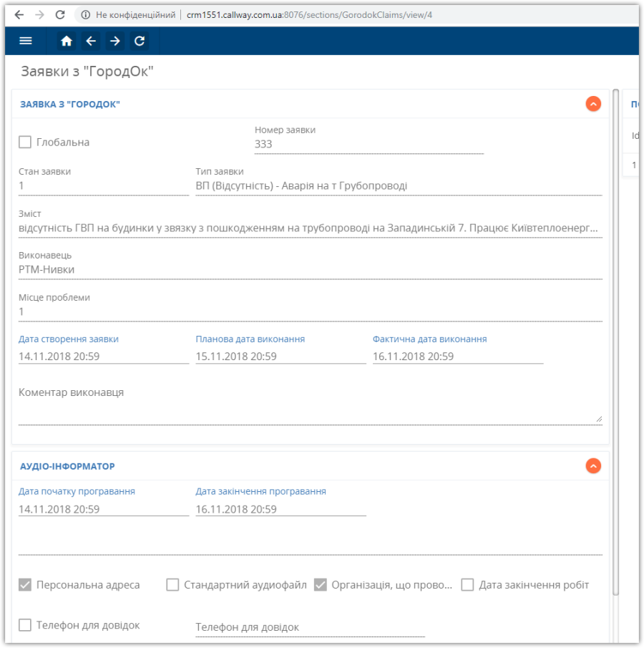Screen dimensions: 644x648
Task: Enable the Стандартний аудіофайл checkbox
Action: [172, 585]
